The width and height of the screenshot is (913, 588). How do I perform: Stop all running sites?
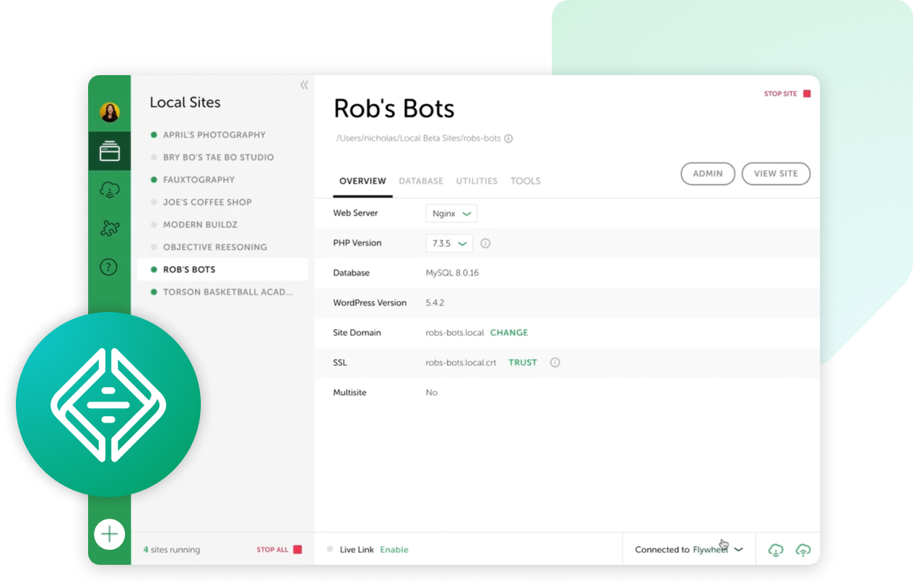pos(280,549)
